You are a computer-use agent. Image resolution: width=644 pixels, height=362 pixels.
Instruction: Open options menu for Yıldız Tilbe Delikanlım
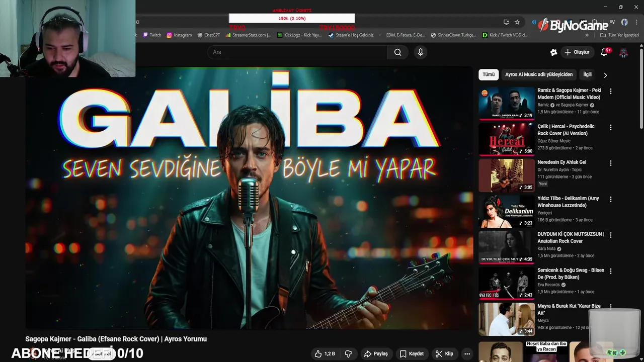tap(611, 200)
